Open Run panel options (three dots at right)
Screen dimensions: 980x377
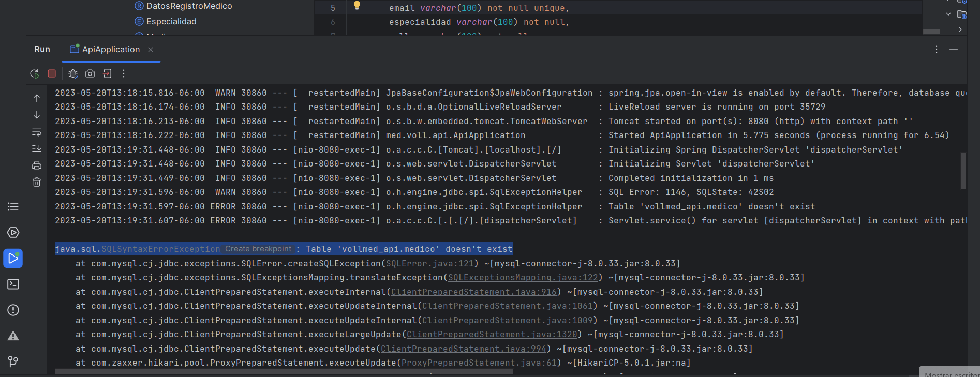click(937, 49)
